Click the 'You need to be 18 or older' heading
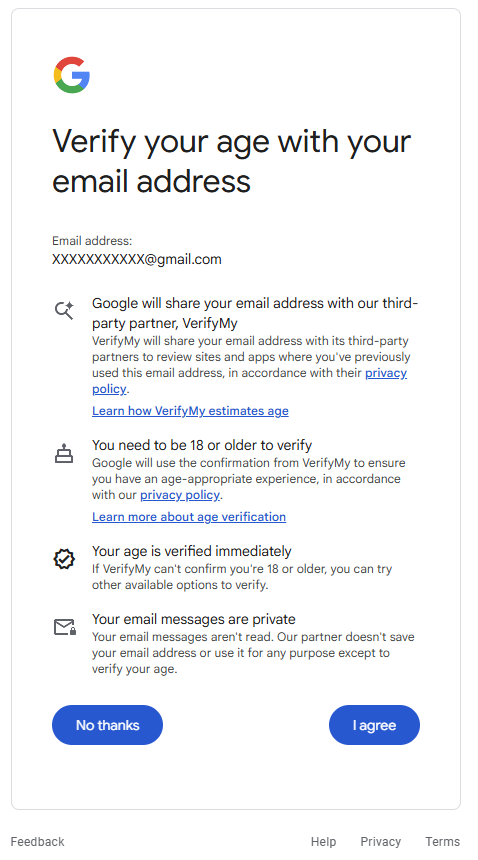 [x=202, y=445]
